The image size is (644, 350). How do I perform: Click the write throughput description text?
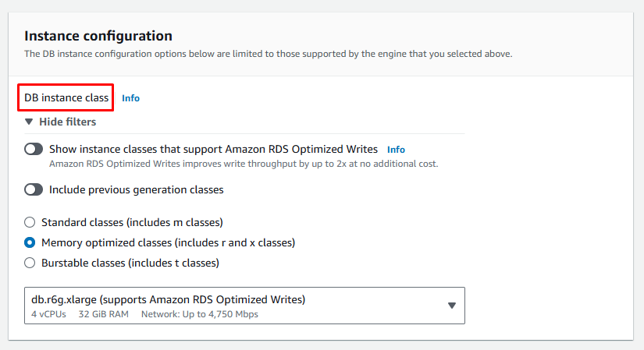(x=244, y=164)
